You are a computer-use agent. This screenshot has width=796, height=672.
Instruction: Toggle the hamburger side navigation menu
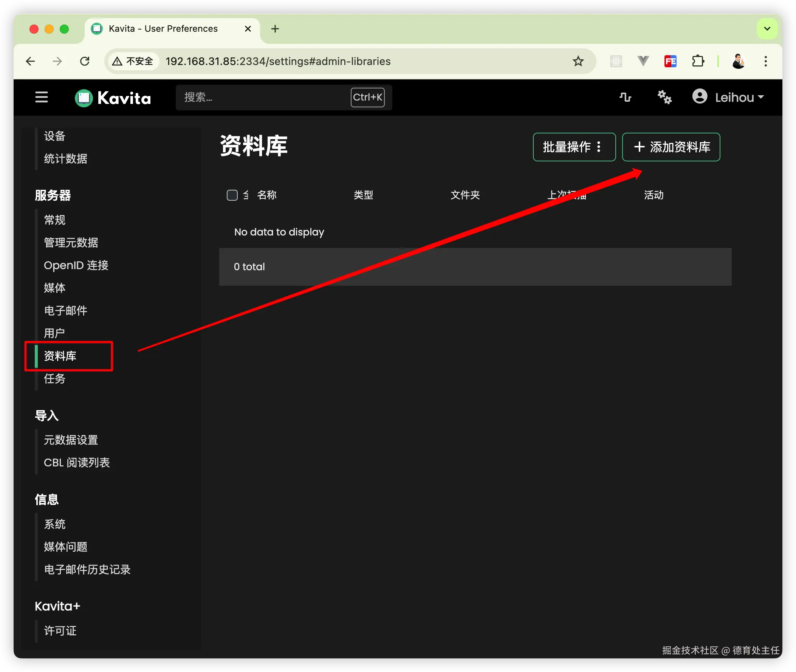[42, 97]
